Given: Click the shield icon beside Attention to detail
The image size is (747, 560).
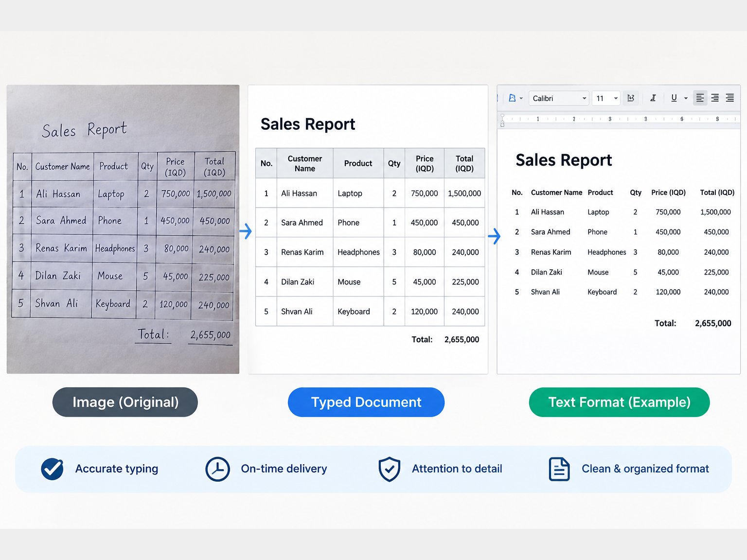Looking at the screenshot, I should click(390, 469).
